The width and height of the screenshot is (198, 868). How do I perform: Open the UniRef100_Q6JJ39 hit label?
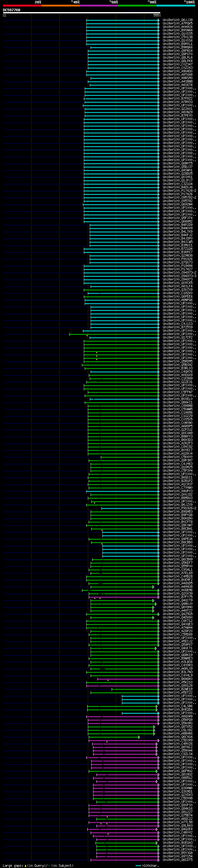click(x=178, y=20)
